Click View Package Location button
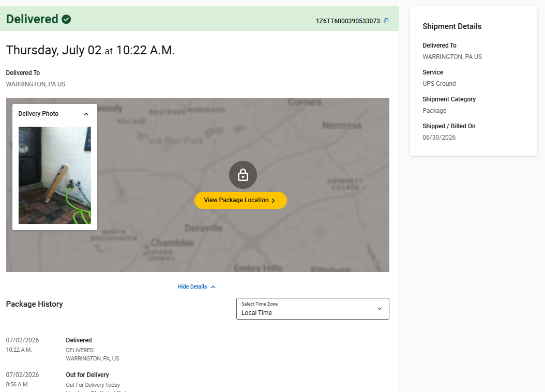 (x=240, y=200)
